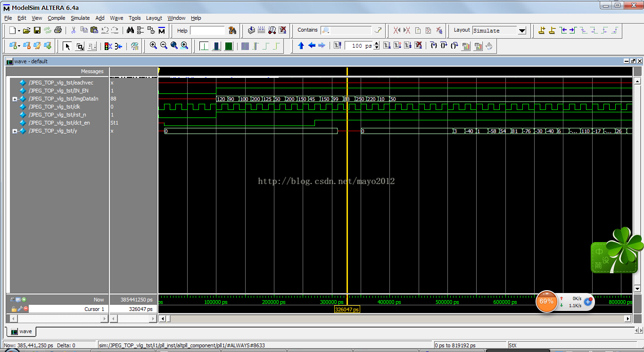Viewport: 644px width, 352px height.
Task: Click the Compile icon
Action: (x=251, y=31)
